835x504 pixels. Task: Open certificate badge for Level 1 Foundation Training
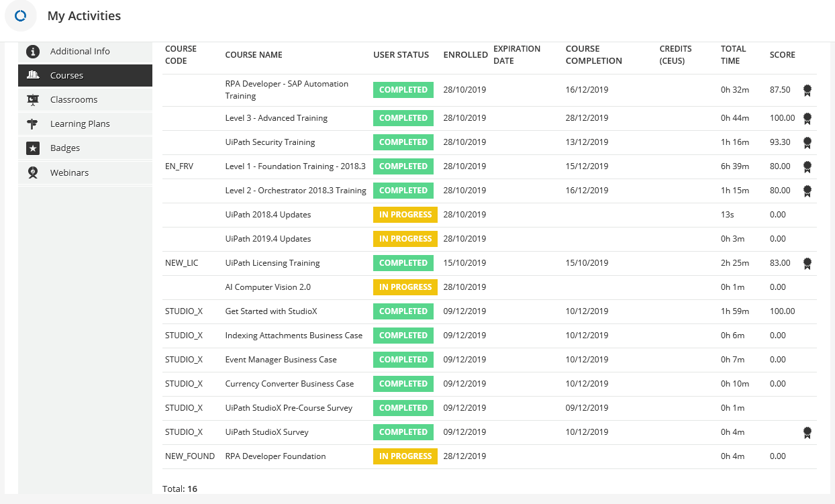pos(807,166)
